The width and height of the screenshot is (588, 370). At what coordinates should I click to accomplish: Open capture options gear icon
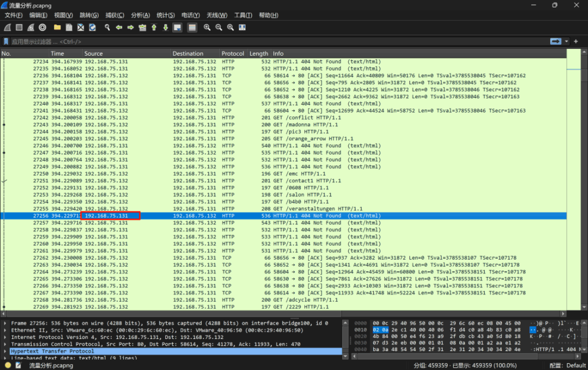[42, 28]
